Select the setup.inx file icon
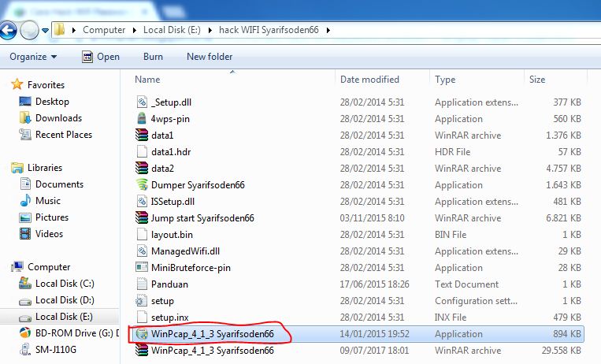The width and height of the screenshot is (601, 364). point(142,317)
